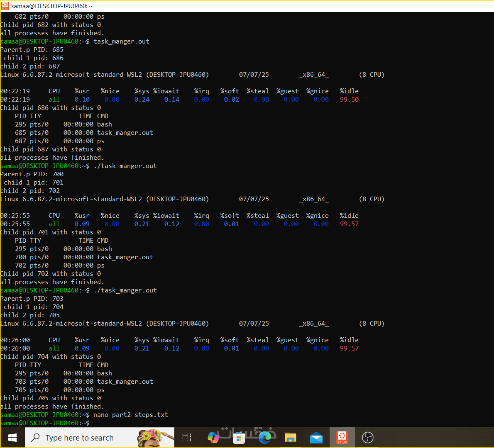Viewport: 494px width, 448px height.
Task: Click 99.57 idle value in 00:26:00 row
Action: (349, 348)
